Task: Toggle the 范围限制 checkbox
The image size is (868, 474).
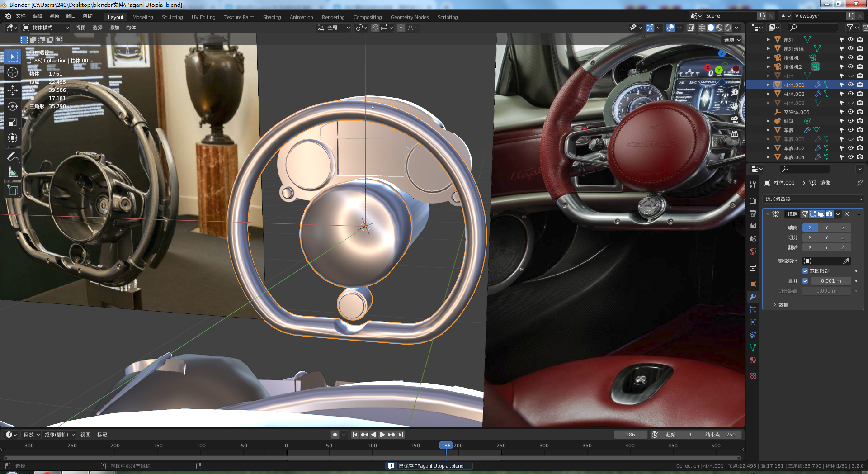Action: [x=805, y=271]
